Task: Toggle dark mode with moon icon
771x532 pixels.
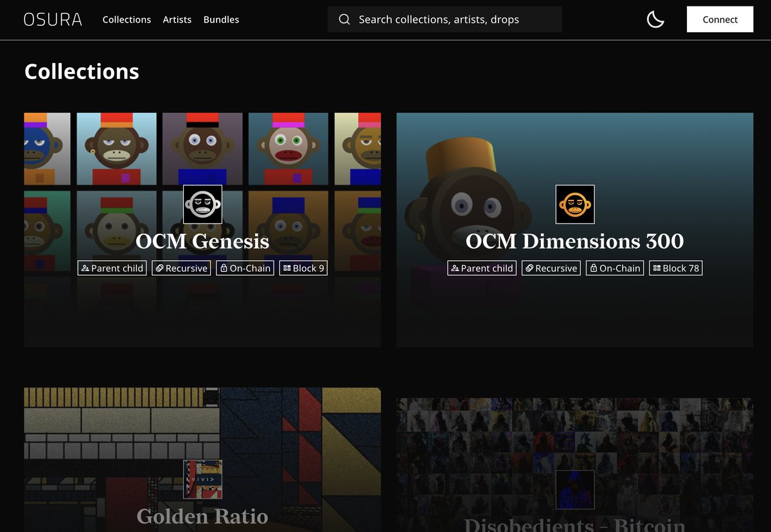Action: click(x=655, y=19)
